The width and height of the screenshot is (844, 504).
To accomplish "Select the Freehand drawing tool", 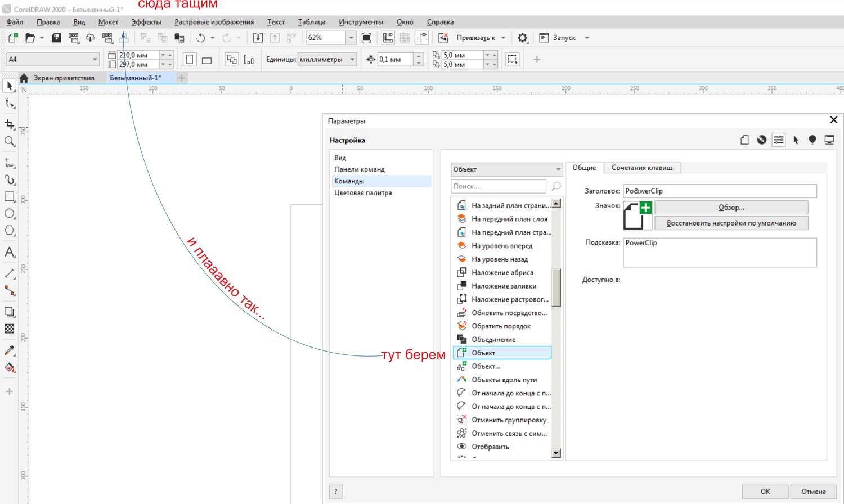I will pos(9,163).
